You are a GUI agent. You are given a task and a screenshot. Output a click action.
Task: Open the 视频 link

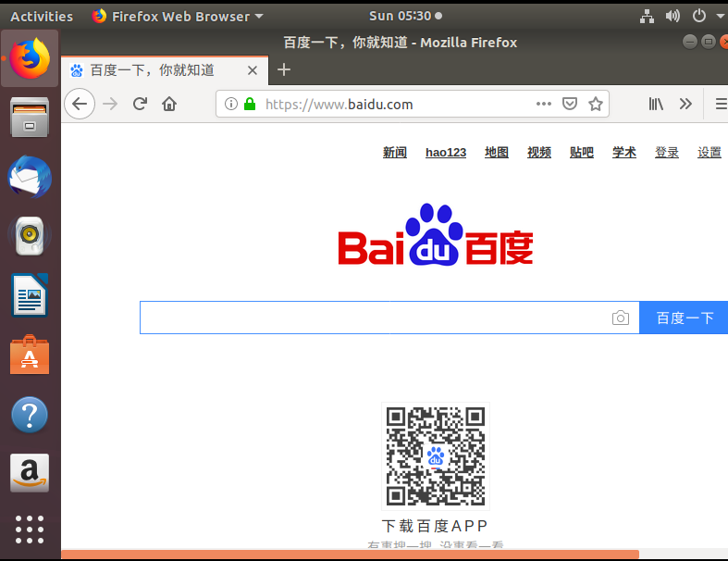pos(539,153)
